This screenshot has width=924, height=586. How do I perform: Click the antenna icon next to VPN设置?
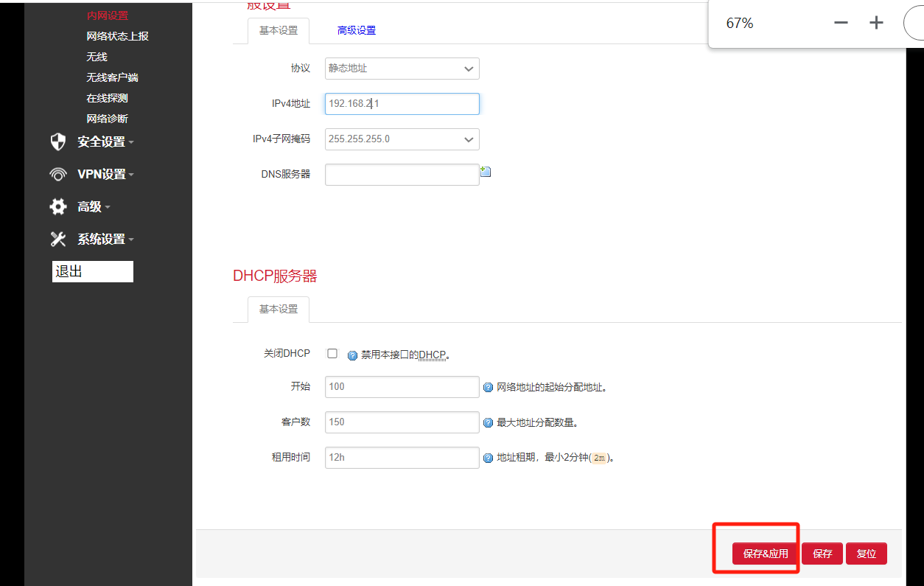click(x=57, y=174)
